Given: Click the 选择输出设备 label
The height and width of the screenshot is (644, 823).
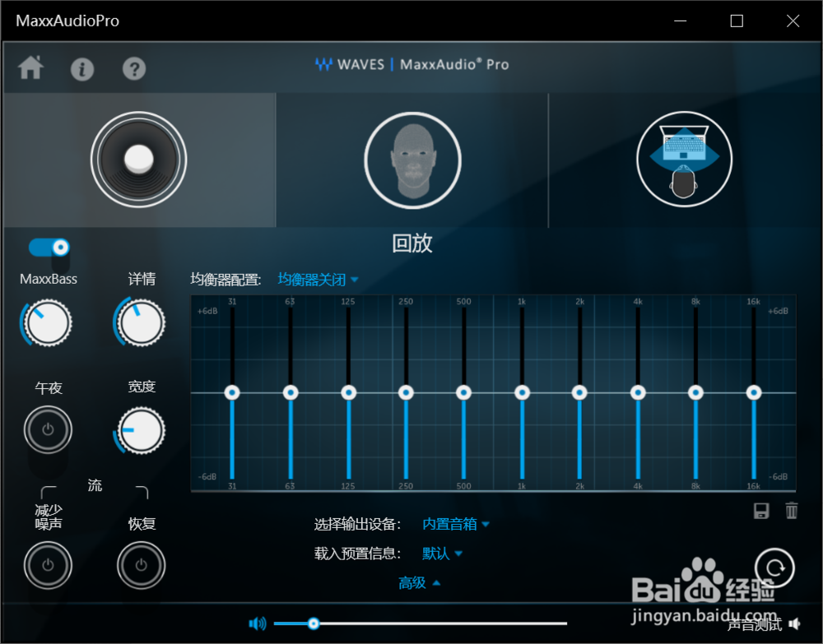Looking at the screenshot, I should coord(357,524).
